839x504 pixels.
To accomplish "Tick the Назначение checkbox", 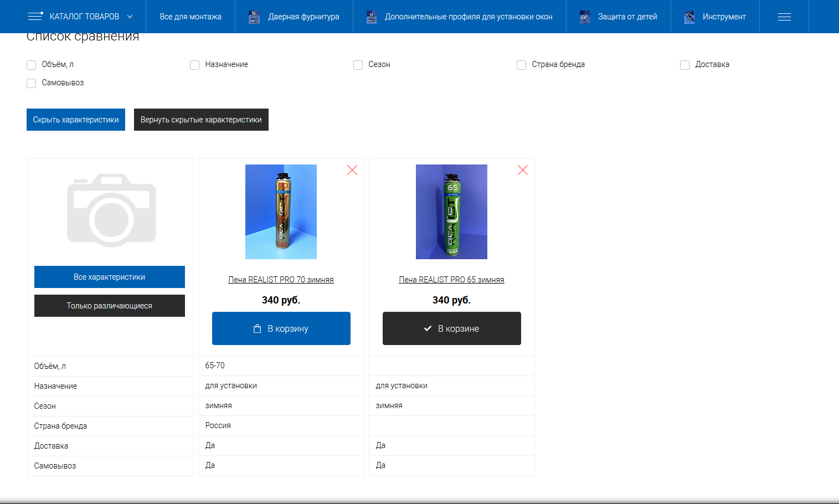I will point(195,65).
